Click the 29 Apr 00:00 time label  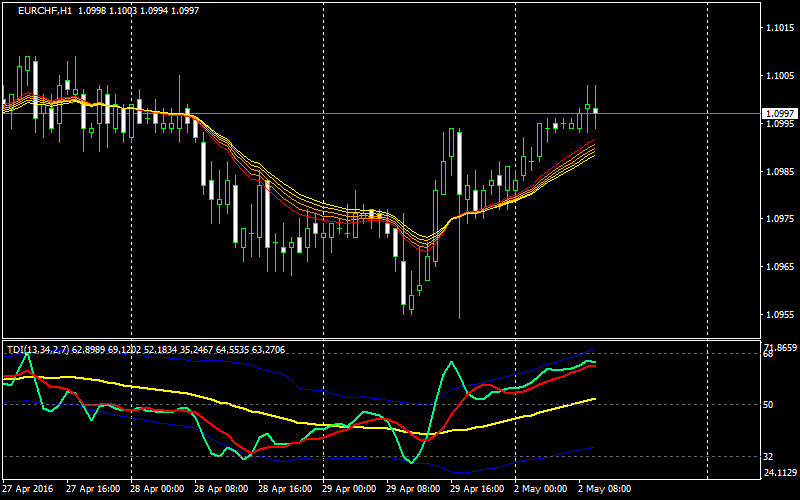(x=349, y=489)
